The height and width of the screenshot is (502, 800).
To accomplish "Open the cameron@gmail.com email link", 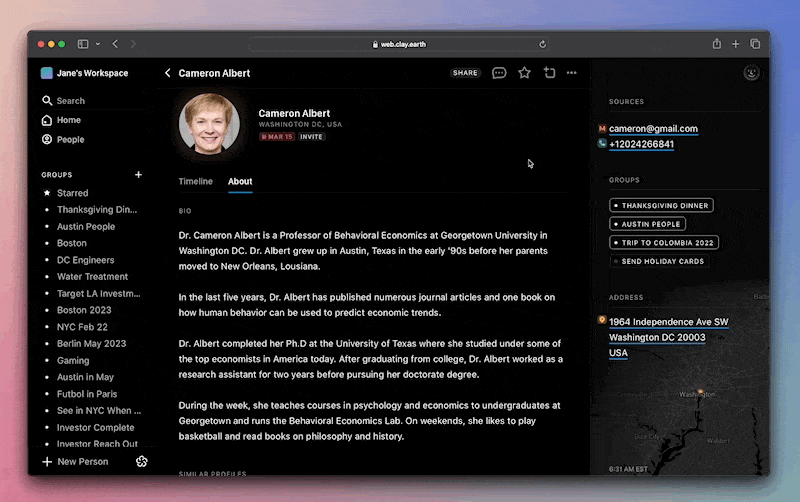I will click(653, 129).
